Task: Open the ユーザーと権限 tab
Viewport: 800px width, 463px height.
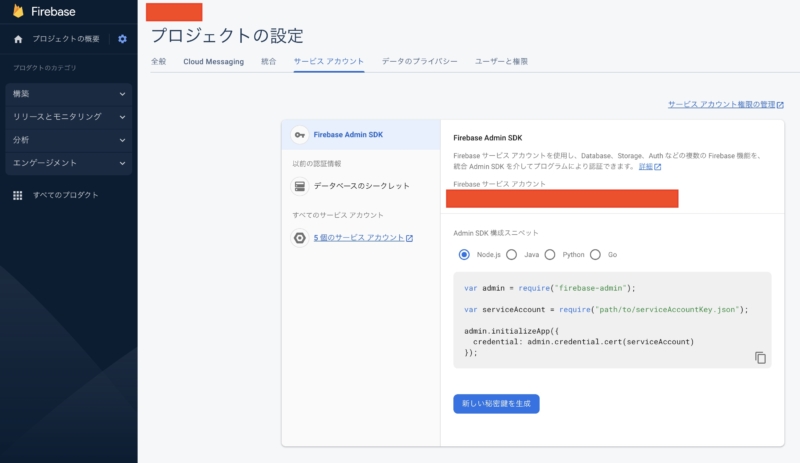Action: (502, 62)
